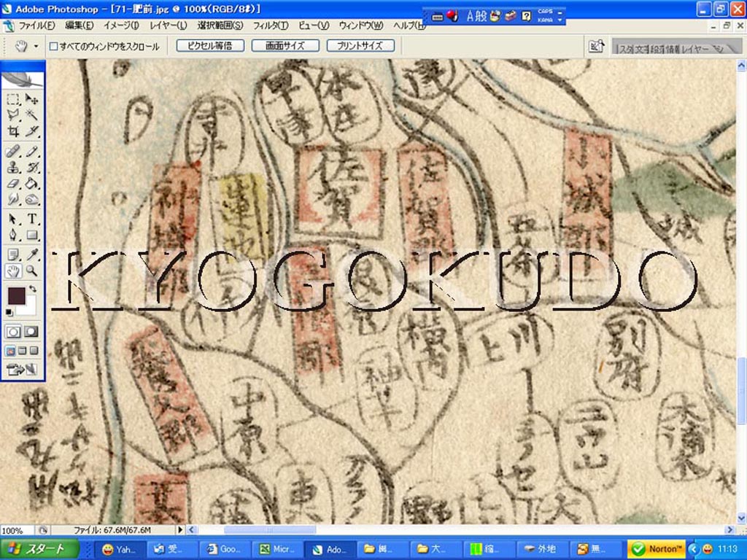The height and width of the screenshot is (560, 747).
Task: Click the プリントサイズ button
Action: [x=360, y=46]
